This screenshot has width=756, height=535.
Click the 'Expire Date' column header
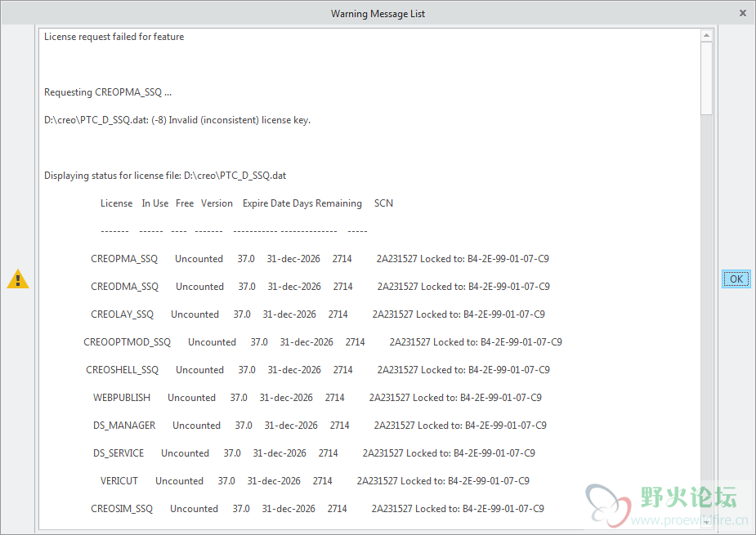[x=266, y=203]
